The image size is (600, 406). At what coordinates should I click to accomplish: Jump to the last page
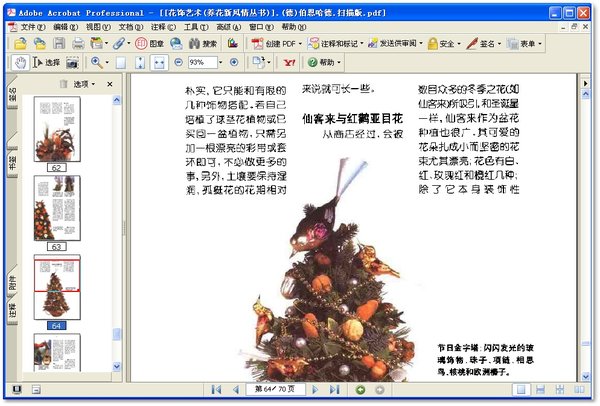coord(334,390)
